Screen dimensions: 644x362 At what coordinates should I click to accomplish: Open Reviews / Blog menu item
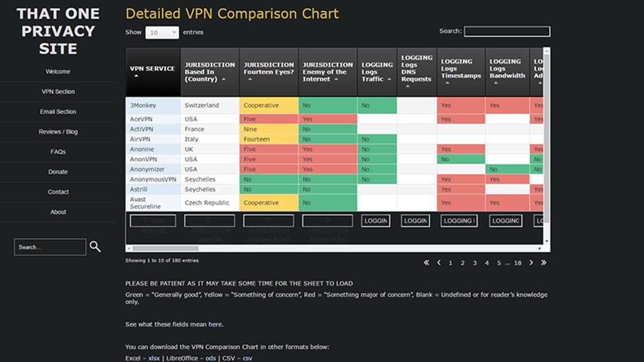click(58, 132)
